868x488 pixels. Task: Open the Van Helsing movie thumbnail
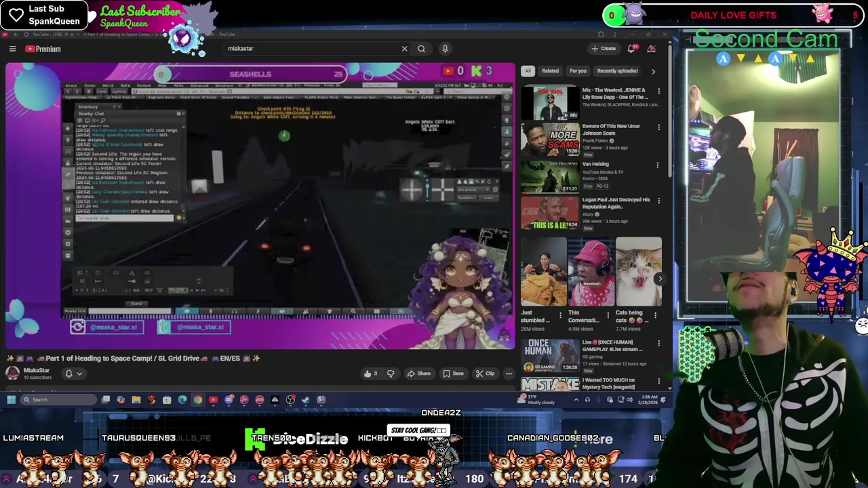(550, 176)
